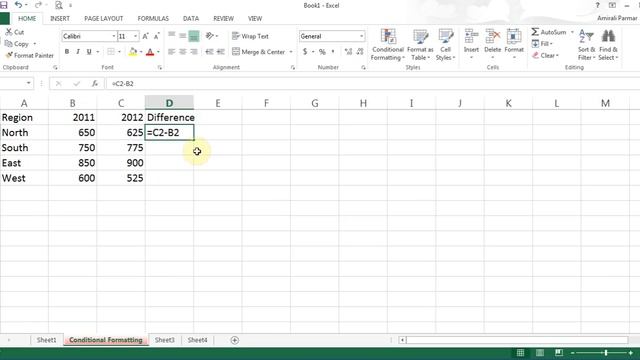Switch to Page Layout view in status bar

pyautogui.click(x=540, y=353)
